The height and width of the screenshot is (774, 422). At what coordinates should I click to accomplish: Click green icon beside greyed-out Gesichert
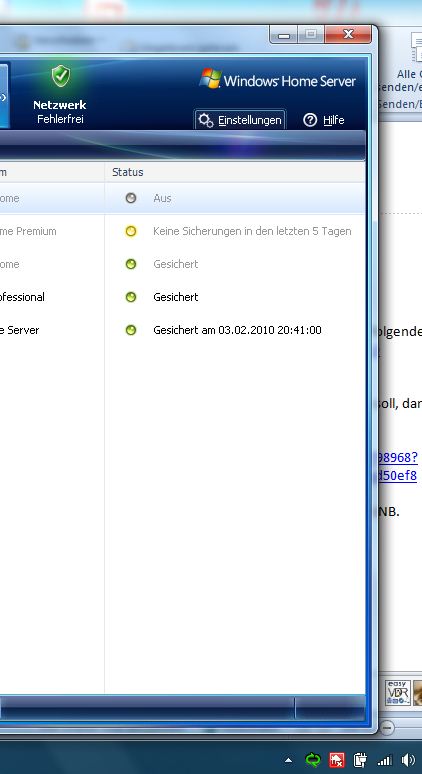pos(131,264)
